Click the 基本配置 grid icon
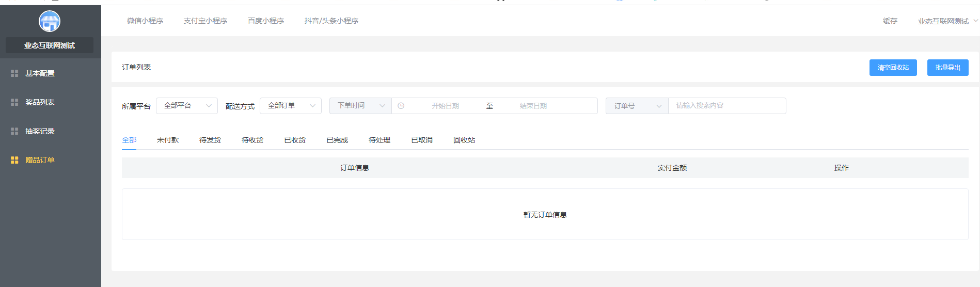Viewport: 980px width, 287px height. [14, 73]
